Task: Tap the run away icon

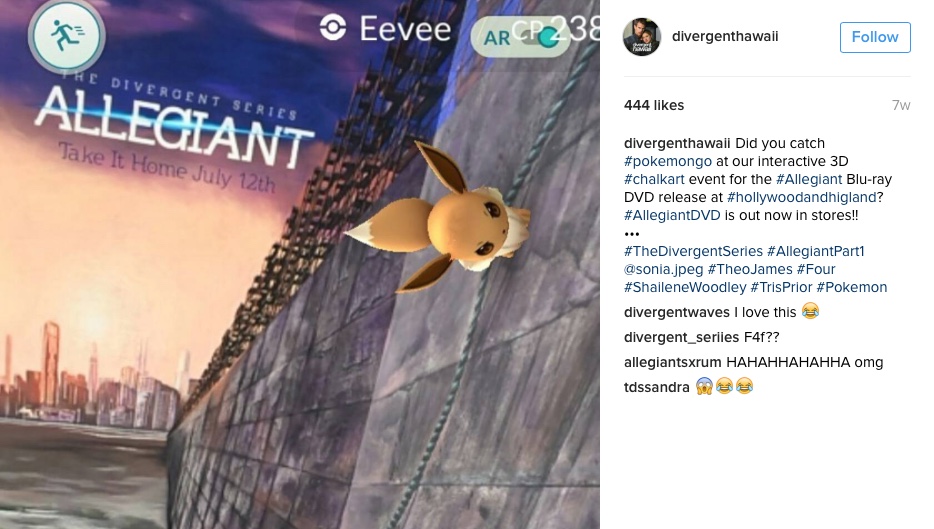Action: (67, 36)
